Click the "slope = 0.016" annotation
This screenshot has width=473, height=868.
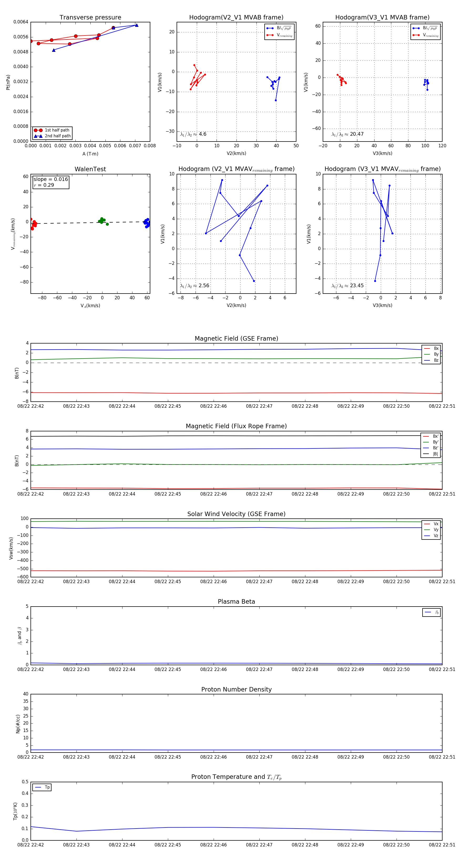point(51,179)
